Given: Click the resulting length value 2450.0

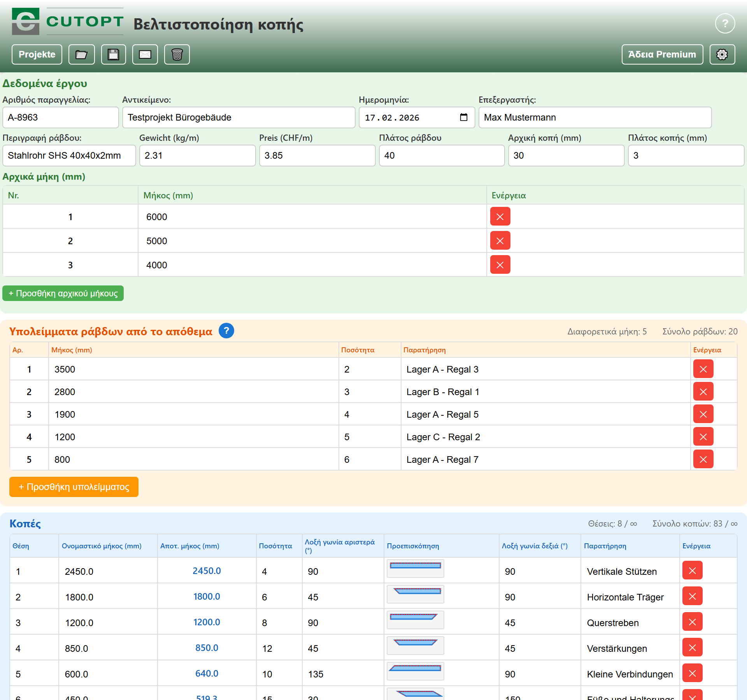Looking at the screenshot, I should [x=207, y=571].
